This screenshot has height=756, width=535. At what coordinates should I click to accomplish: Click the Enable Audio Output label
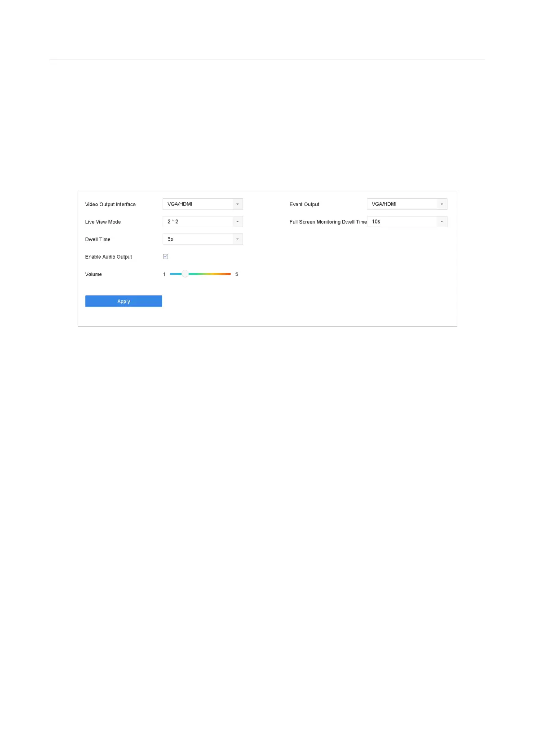[109, 257]
